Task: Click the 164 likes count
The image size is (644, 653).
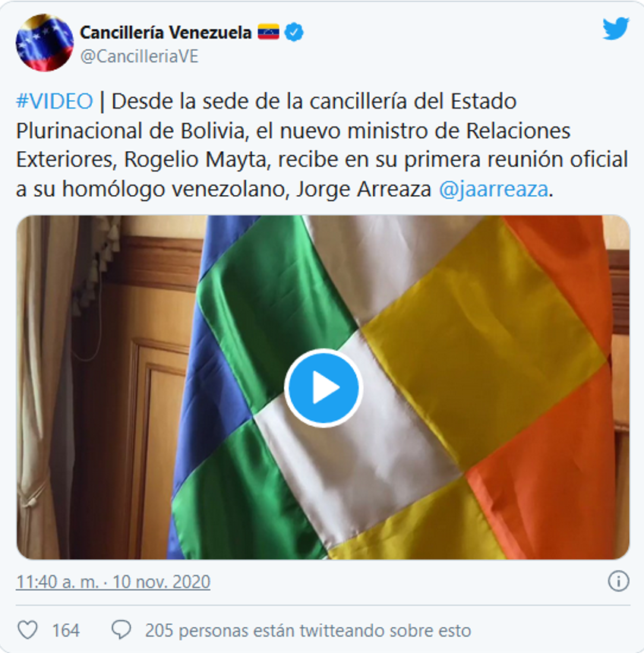Action: pos(66,630)
